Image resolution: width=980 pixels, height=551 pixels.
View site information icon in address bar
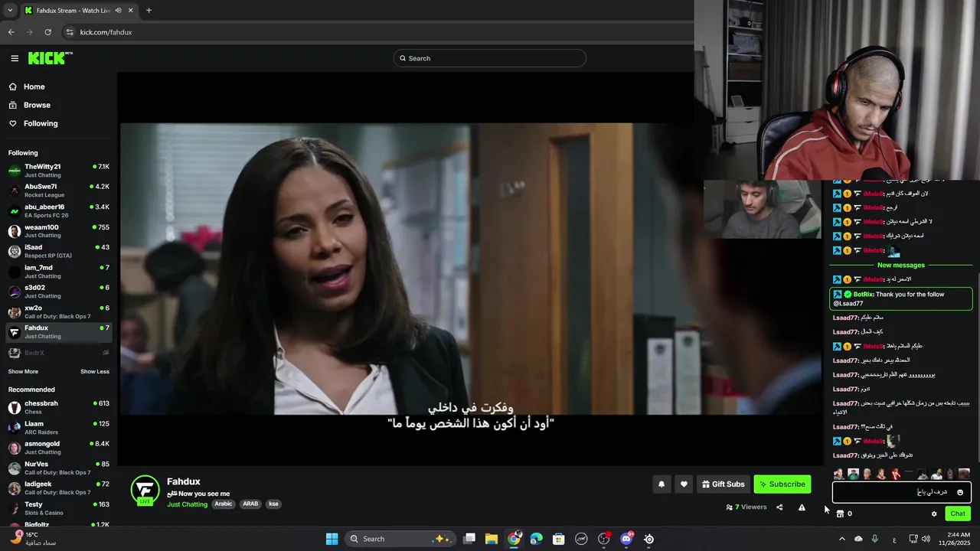pyautogui.click(x=69, y=32)
